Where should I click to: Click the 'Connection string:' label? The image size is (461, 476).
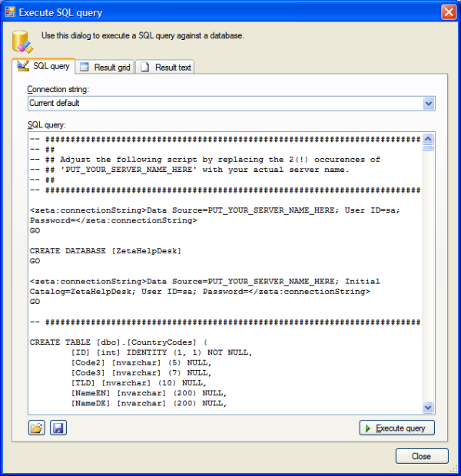pyautogui.click(x=58, y=89)
